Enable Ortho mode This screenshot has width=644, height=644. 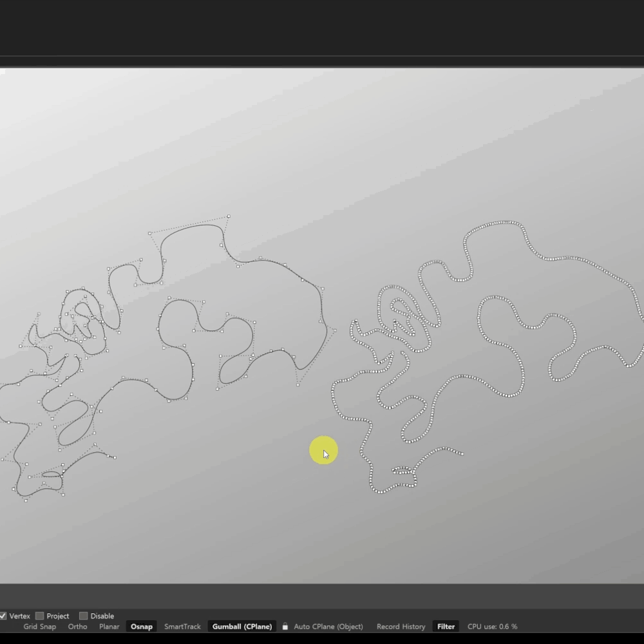pos(77,627)
